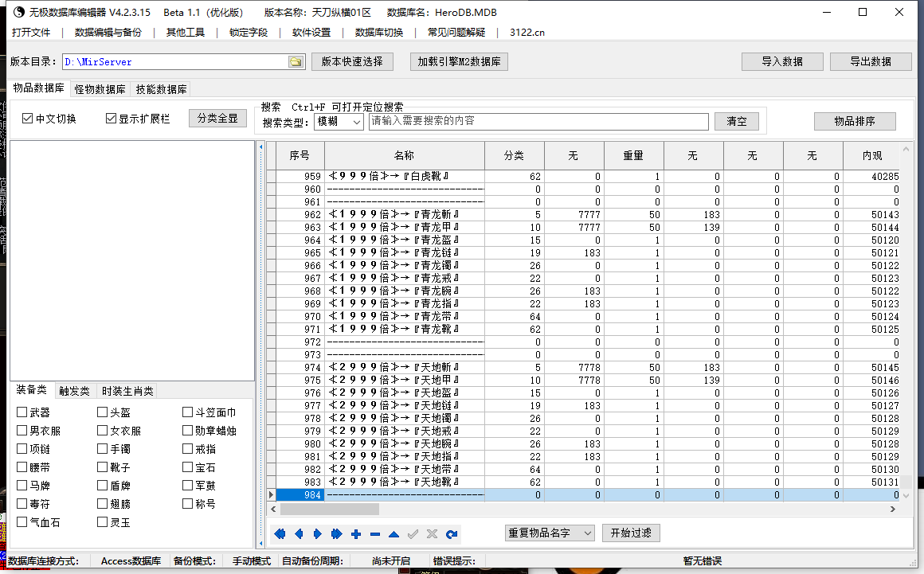Check the 斗笠面巾 category box
Screen dimensions: 924x574
coord(187,412)
